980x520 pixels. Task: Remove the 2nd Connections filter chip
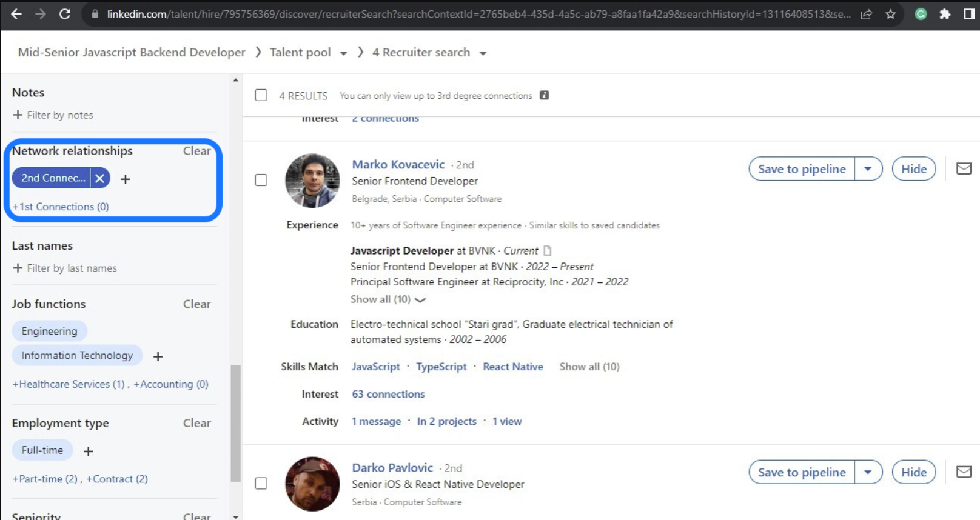pyautogui.click(x=100, y=178)
